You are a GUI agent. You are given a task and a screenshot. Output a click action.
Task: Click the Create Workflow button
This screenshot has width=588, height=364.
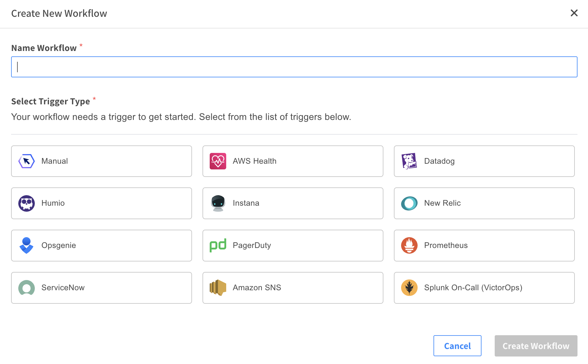pyautogui.click(x=536, y=346)
